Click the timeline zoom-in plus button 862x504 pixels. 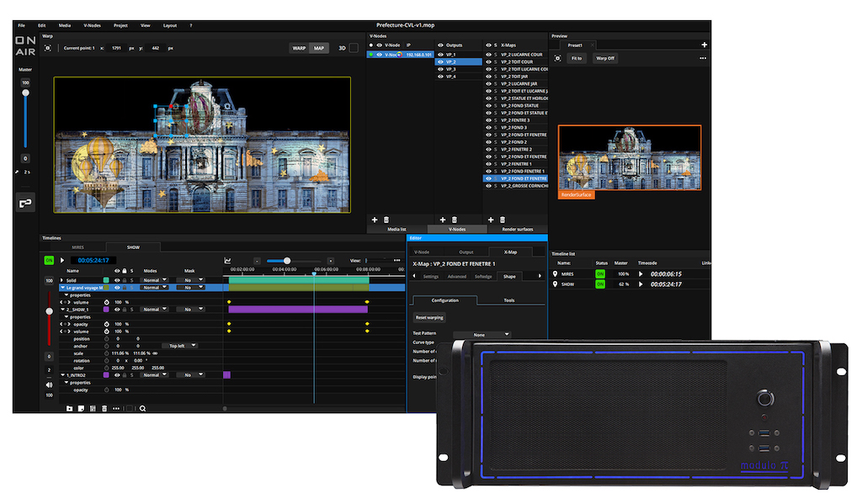pos(330,261)
